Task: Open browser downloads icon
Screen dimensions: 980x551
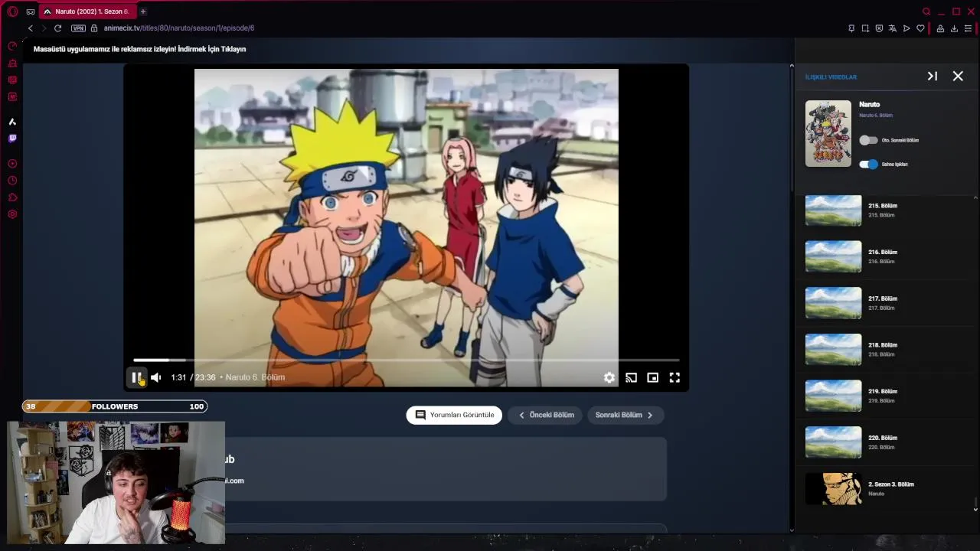Action: coord(954,28)
